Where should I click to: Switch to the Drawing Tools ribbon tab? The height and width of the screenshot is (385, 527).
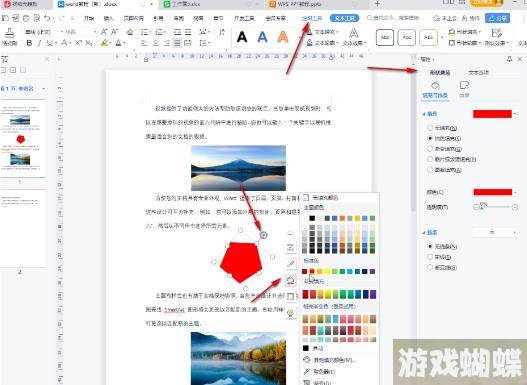(x=312, y=18)
